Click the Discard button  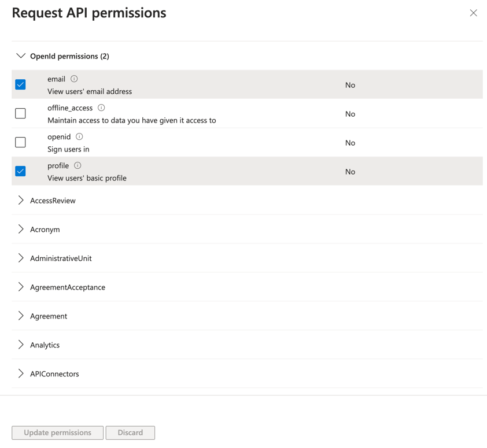tap(130, 432)
